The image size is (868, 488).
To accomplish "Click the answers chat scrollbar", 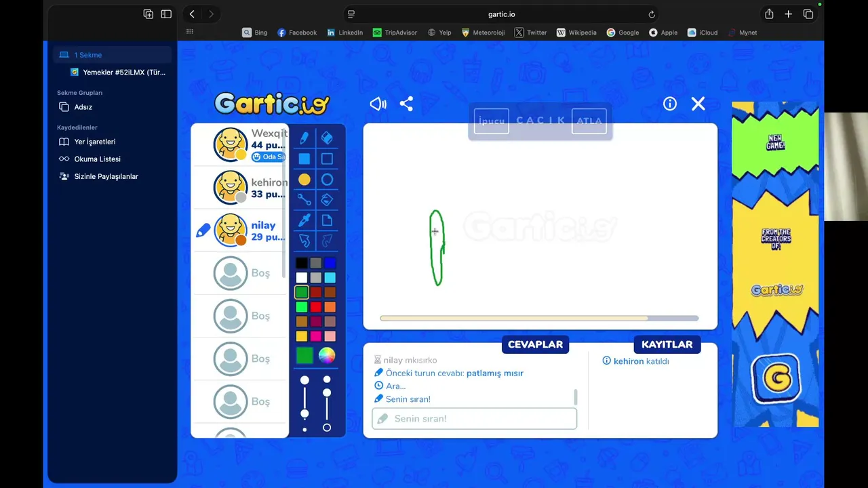I will pyautogui.click(x=576, y=396).
